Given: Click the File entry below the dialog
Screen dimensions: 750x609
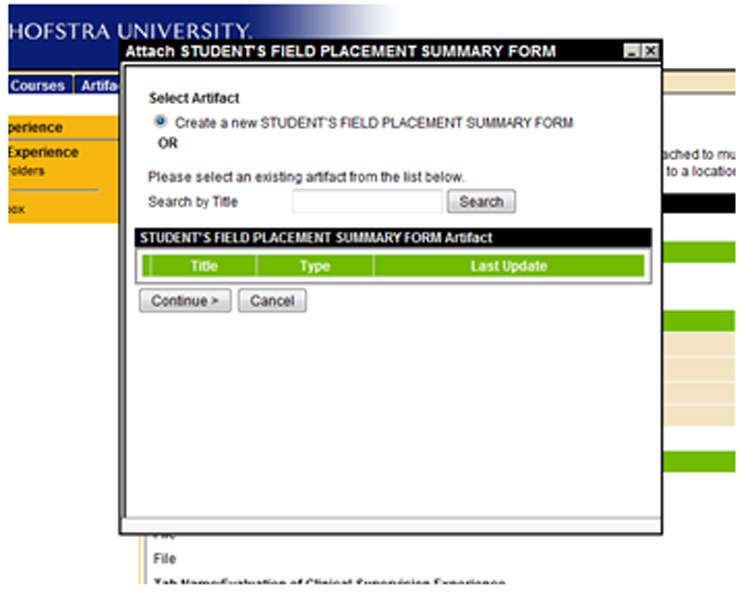Looking at the screenshot, I should point(164,559).
